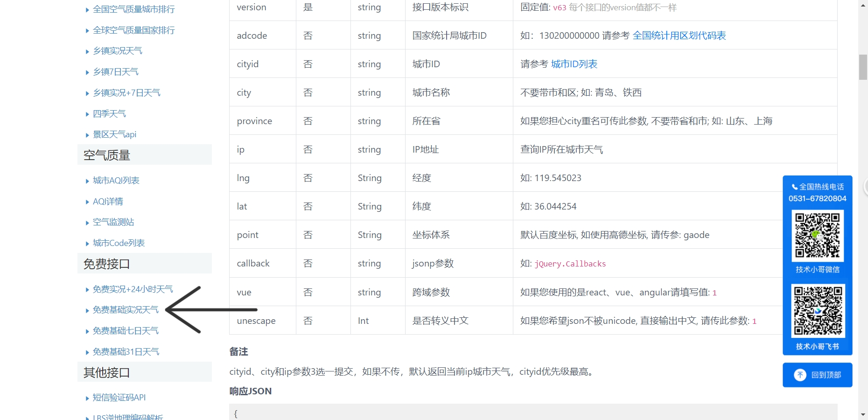The image size is (868, 420).
Task: Open 四季天气 sidebar entry
Action: coord(109,114)
